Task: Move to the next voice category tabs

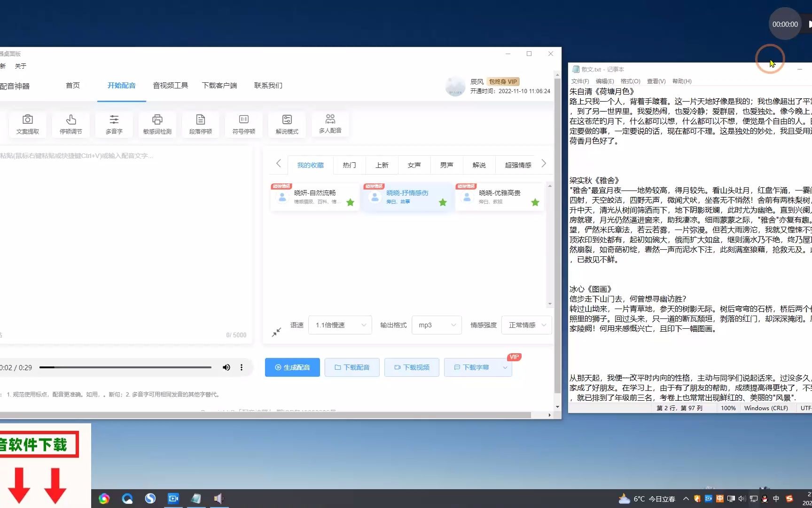Action: [x=544, y=164]
